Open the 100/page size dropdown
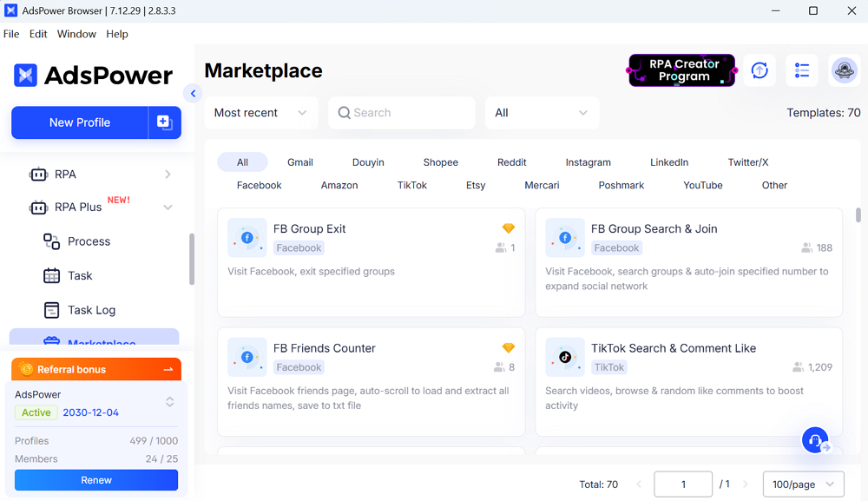 (x=803, y=485)
